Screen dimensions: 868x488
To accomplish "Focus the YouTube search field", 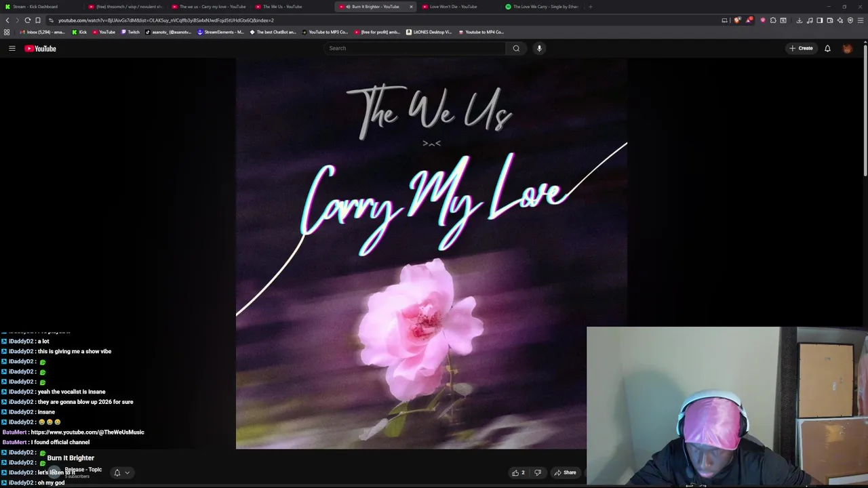I will pyautogui.click(x=415, y=48).
